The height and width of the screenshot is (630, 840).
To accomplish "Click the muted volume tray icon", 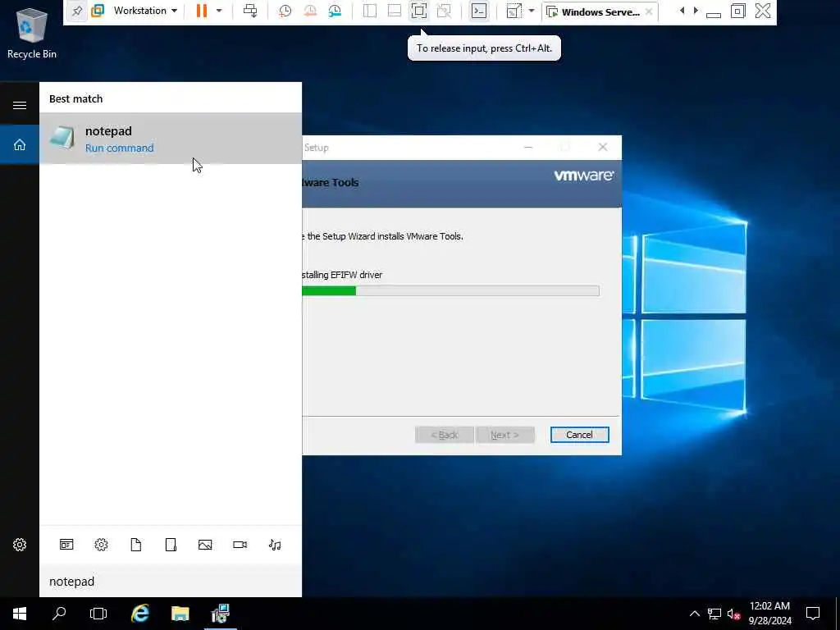I will click(x=733, y=614).
